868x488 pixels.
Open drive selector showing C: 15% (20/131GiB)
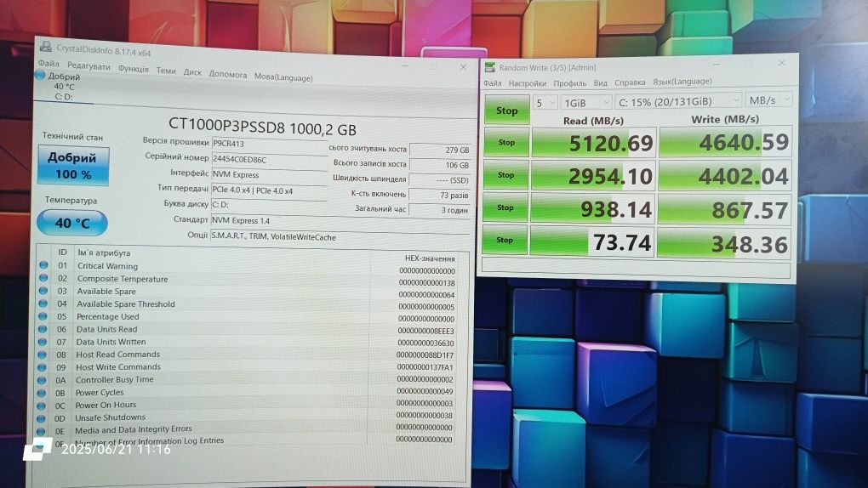[x=679, y=101]
